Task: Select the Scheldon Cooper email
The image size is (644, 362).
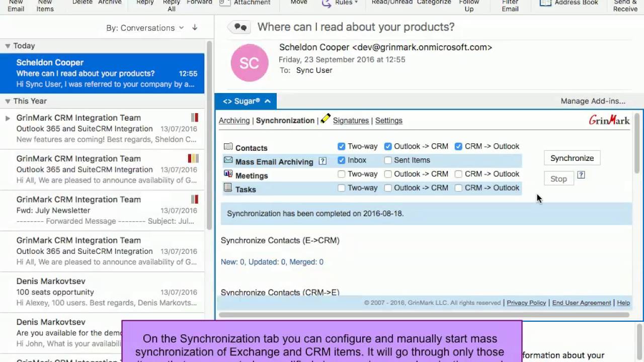Action: (102, 73)
